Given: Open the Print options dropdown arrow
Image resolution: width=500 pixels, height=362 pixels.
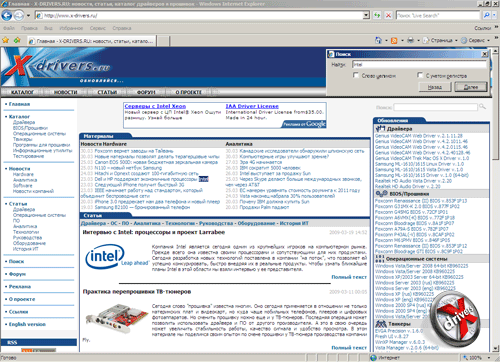Looking at the screenshot, I should pos(418,40).
